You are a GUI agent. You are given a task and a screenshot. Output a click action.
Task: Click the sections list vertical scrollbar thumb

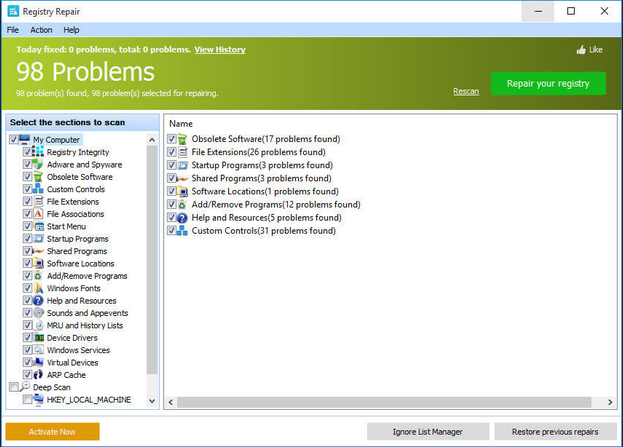152,260
